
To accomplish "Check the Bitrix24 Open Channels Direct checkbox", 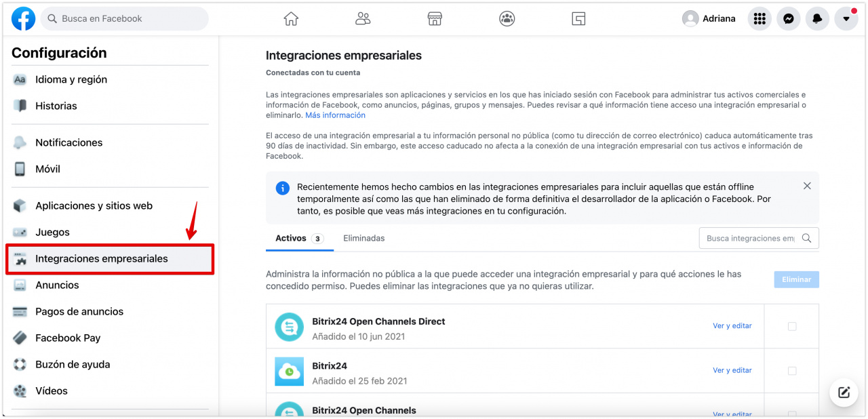I will 792,326.
